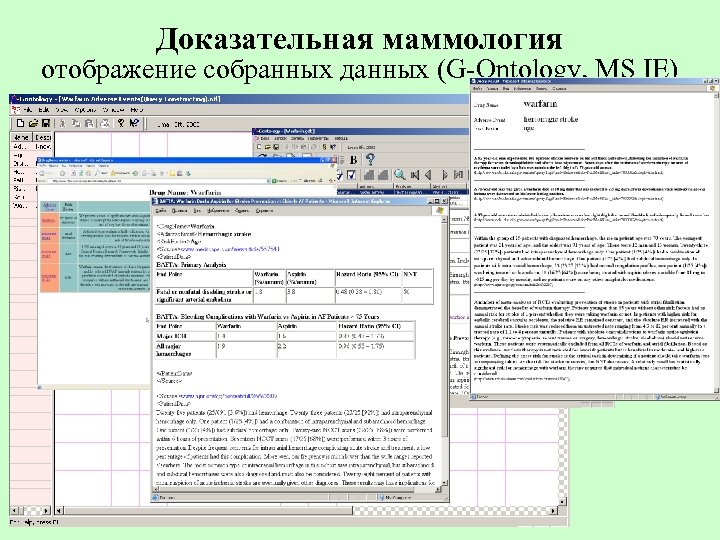720x540 pixels.
Task: Click second Source URL link below hemorrhages table
Action: click(x=228, y=396)
